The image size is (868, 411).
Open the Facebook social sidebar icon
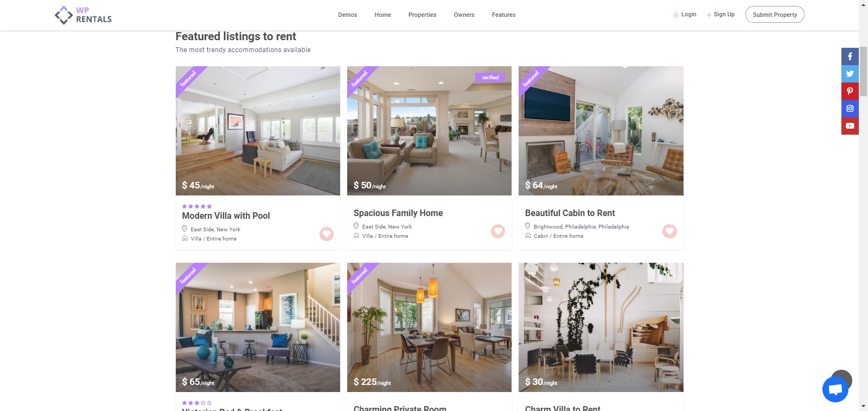pyautogui.click(x=850, y=56)
